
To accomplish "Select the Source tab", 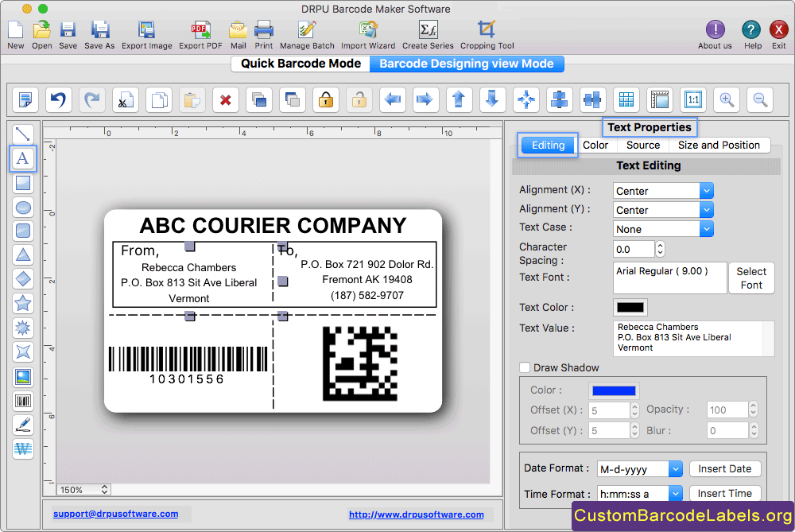I will tap(643, 145).
